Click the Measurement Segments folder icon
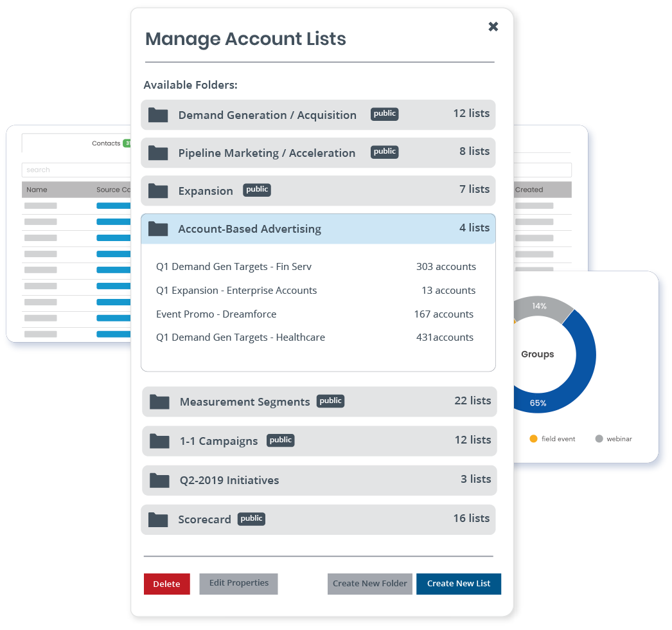672x630 pixels. point(159,402)
